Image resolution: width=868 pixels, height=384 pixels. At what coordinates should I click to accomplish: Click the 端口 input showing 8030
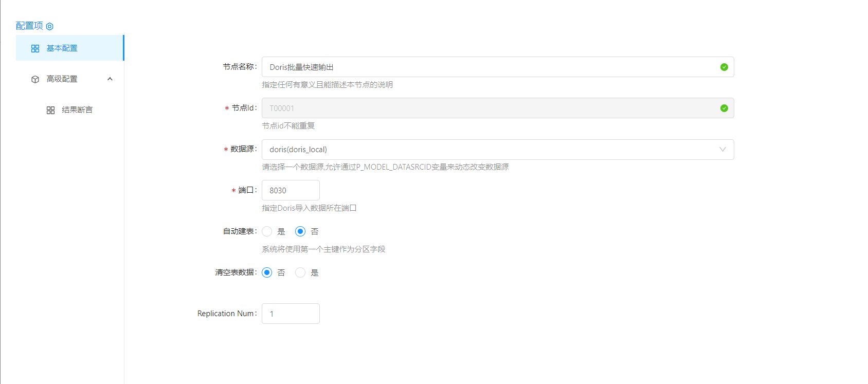291,190
